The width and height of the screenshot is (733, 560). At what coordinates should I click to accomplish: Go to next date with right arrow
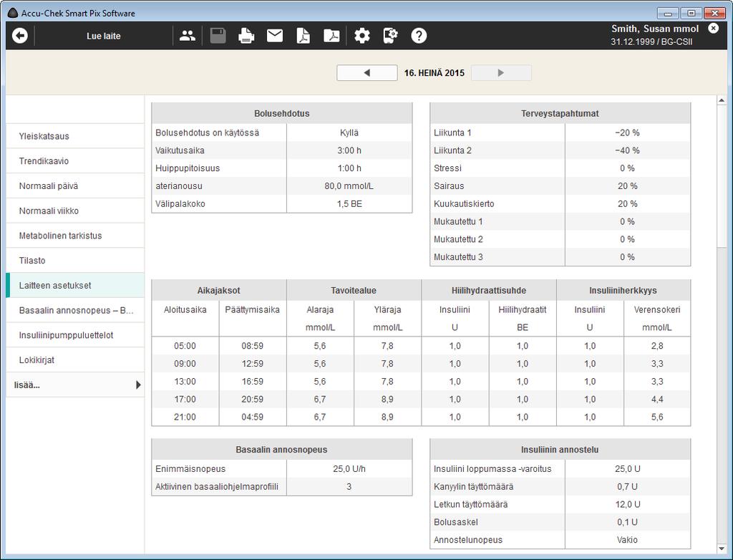click(x=501, y=73)
